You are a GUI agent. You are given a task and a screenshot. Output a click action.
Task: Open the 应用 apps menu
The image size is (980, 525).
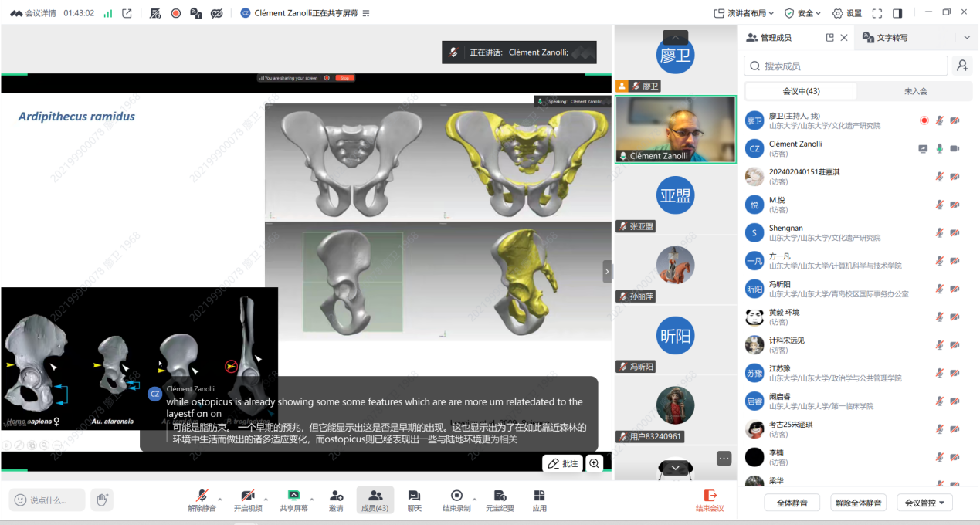click(539, 500)
